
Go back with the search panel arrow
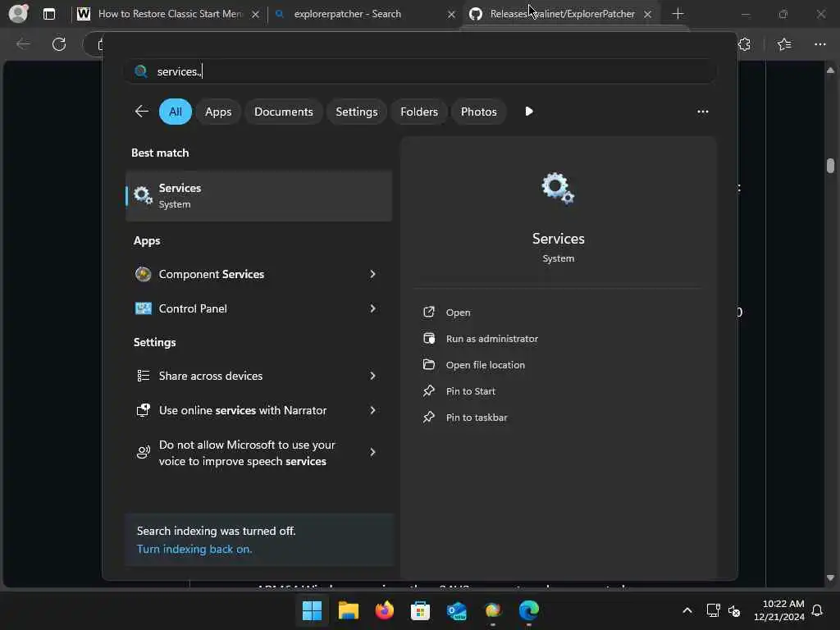pyautogui.click(x=141, y=112)
